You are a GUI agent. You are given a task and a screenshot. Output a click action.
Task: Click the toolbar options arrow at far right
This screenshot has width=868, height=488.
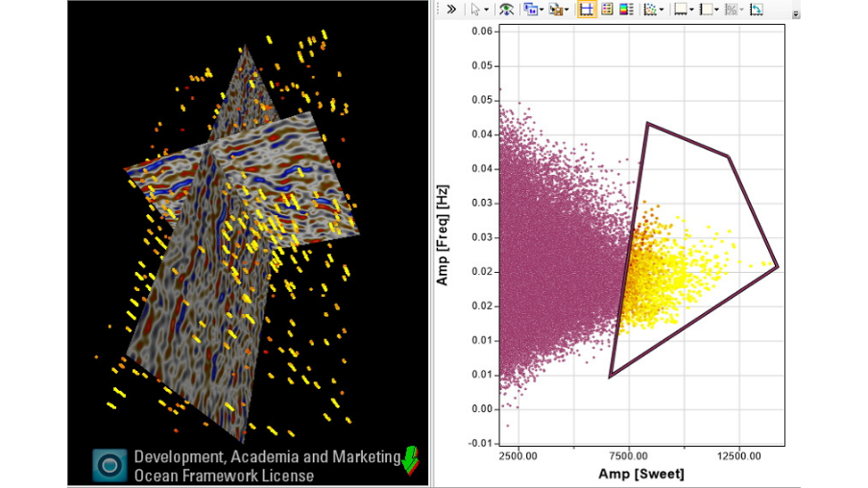click(x=796, y=14)
